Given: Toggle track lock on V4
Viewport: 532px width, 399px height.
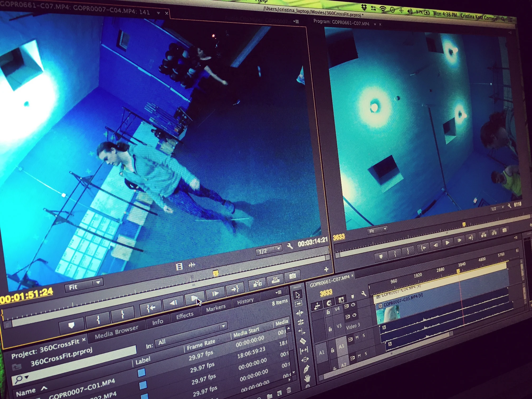Looking at the screenshot, I should pyautogui.click(x=328, y=312).
